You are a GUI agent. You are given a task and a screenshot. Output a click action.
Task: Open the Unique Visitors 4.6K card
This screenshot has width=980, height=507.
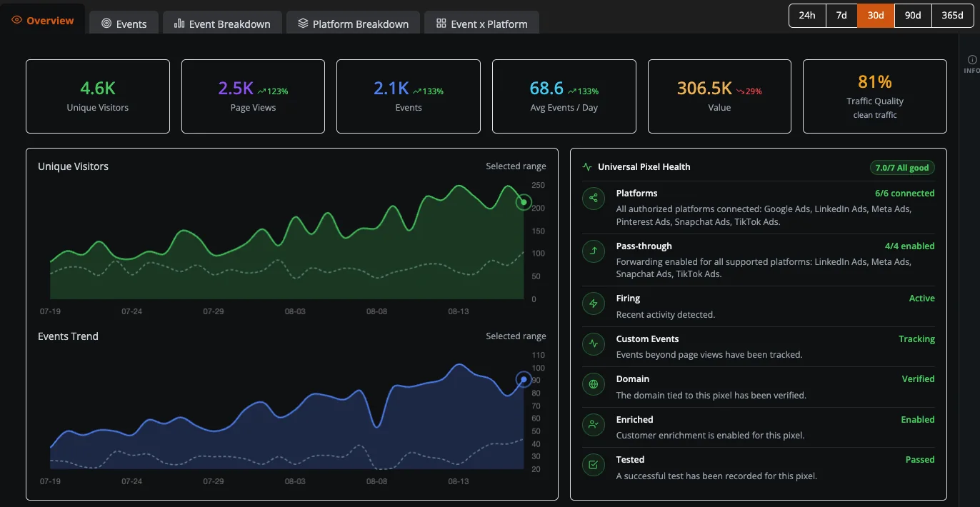(x=98, y=96)
